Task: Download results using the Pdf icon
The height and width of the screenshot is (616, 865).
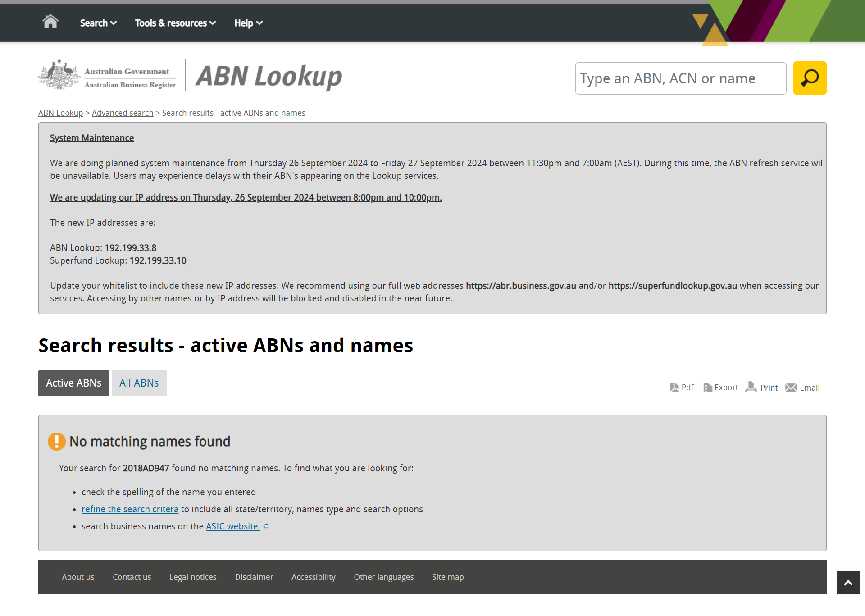Action: [682, 388]
